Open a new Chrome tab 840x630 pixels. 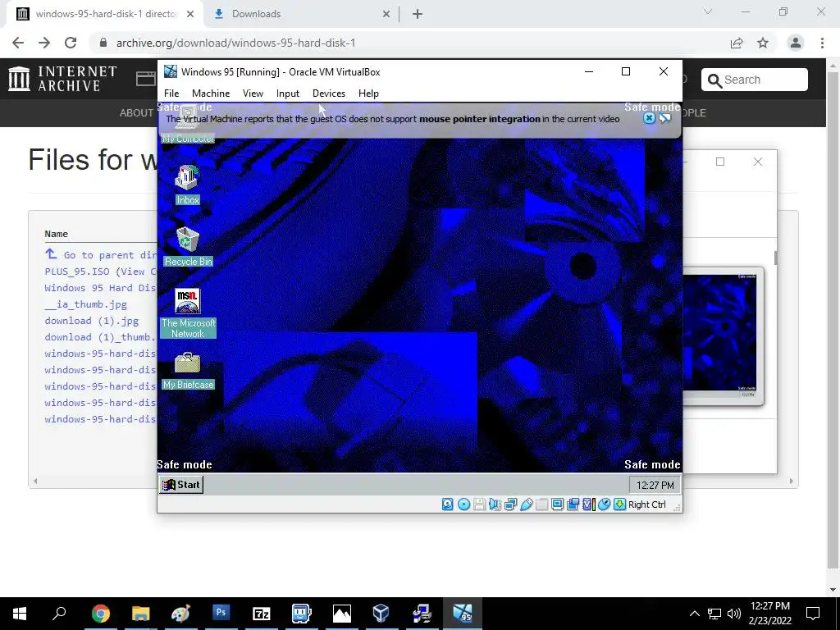(x=418, y=14)
